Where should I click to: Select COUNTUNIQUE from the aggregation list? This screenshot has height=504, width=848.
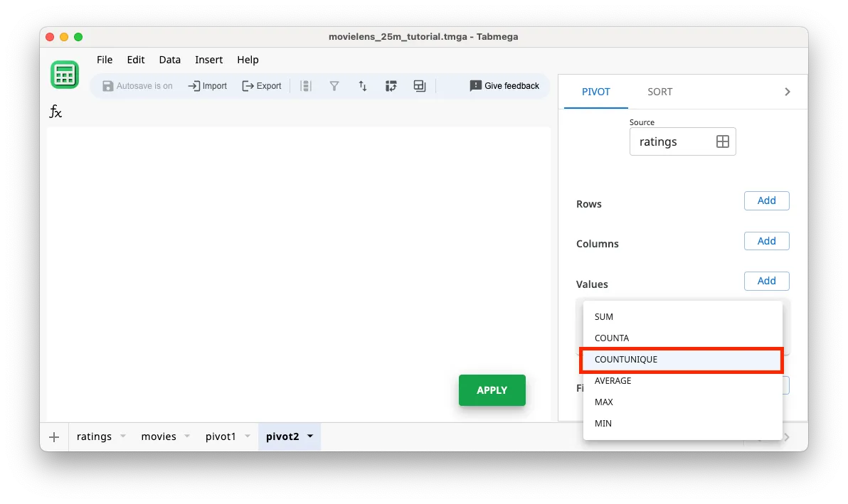pyautogui.click(x=626, y=360)
